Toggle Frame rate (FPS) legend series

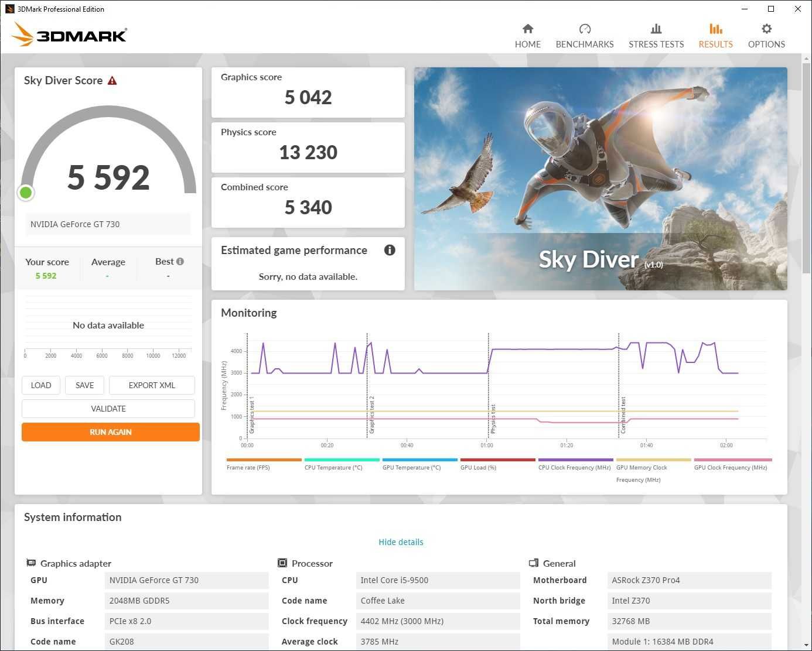coord(248,468)
